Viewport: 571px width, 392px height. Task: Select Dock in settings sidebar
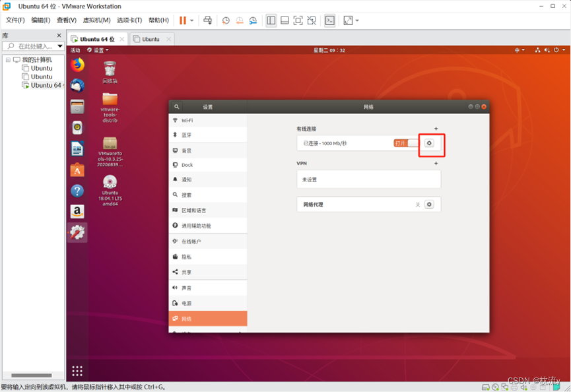tap(208, 165)
